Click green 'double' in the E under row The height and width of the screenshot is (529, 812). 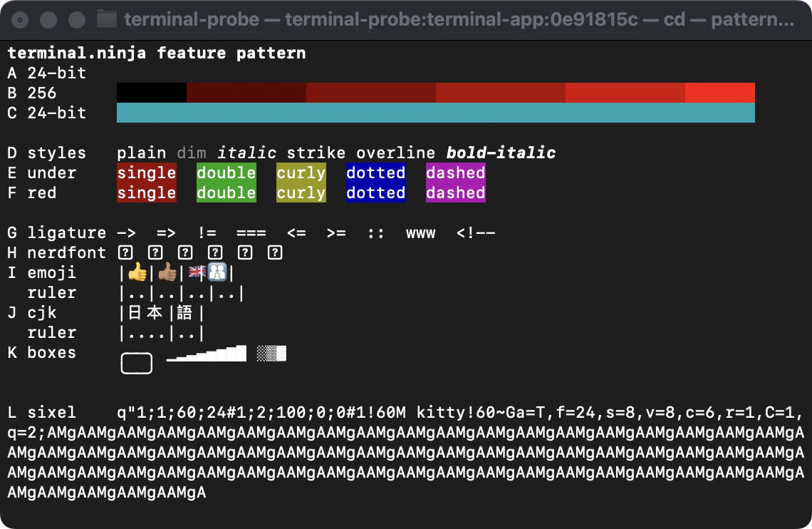[227, 173]
